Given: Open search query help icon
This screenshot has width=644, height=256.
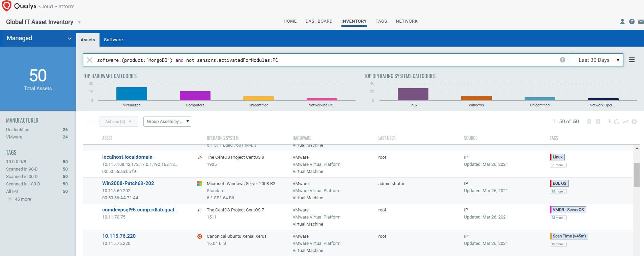Looking at the screenshot, I should point(562,60).
